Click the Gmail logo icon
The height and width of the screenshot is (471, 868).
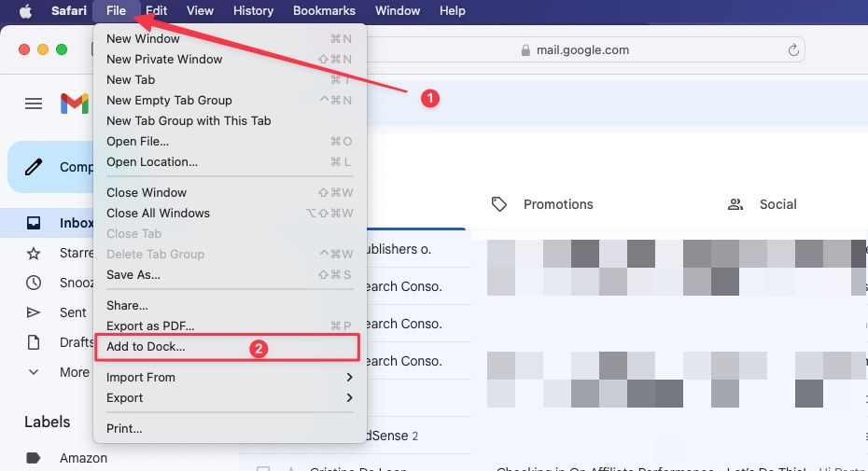pyautogui.click(x=75, y=104)
